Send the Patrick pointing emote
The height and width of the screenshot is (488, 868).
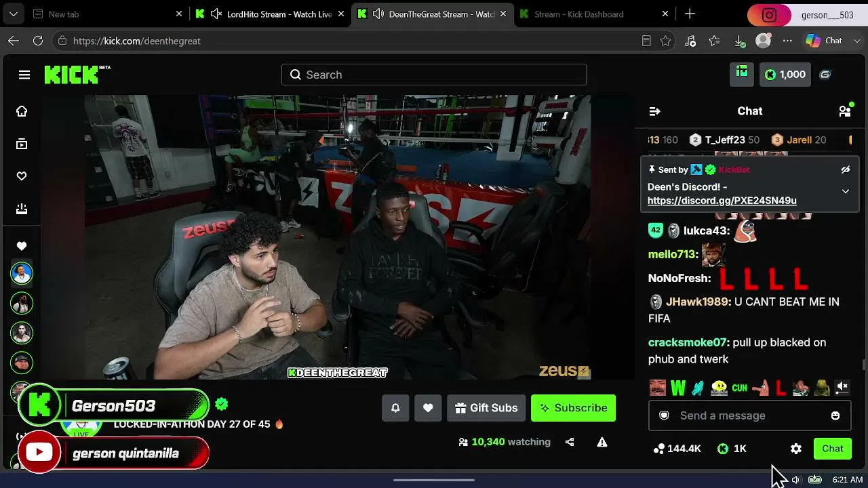760,388
